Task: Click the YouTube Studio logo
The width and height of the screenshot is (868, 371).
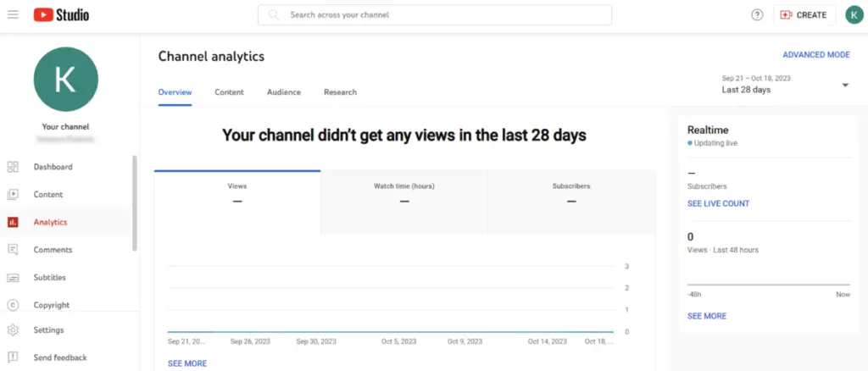Action: (x=61, y=15)
